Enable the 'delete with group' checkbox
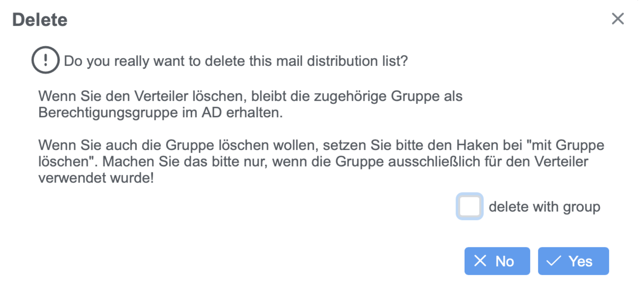This screenshot has height=293, width=644. 469,207
